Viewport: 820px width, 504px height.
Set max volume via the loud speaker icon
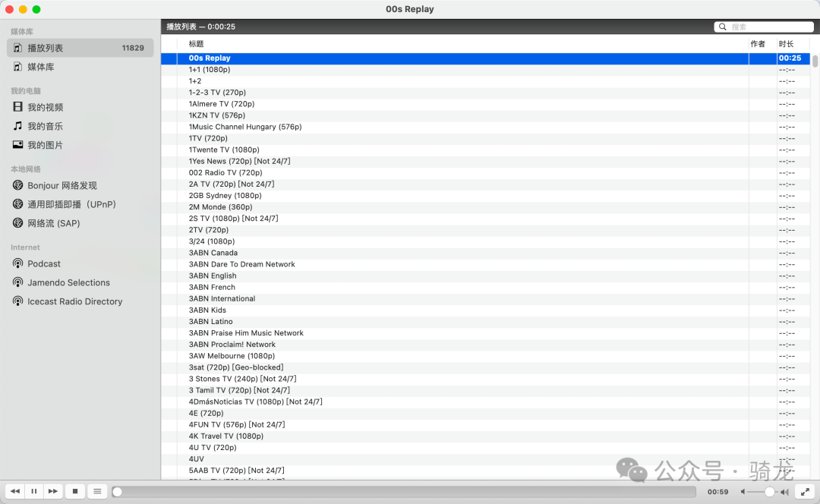pyautogui.click(x=784, y=492)
